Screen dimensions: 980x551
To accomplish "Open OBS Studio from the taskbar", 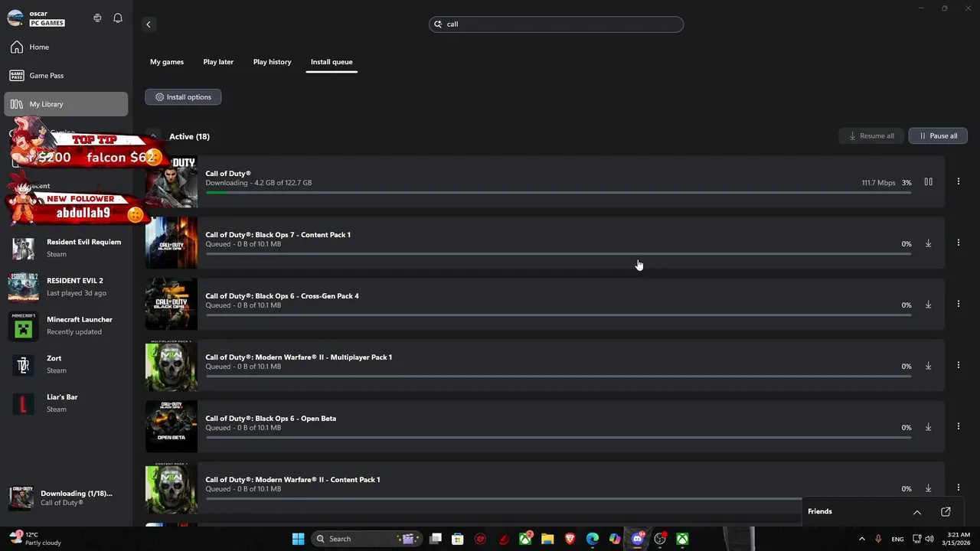I will coord(660,539).
